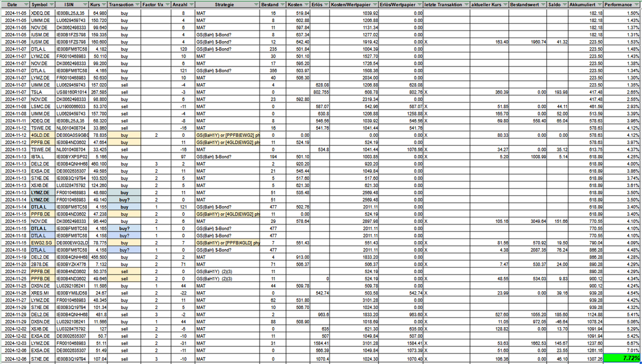642x364 pixels.
Task: Open the Factor 1/x filter dropdown
Action: pos(167,4)
